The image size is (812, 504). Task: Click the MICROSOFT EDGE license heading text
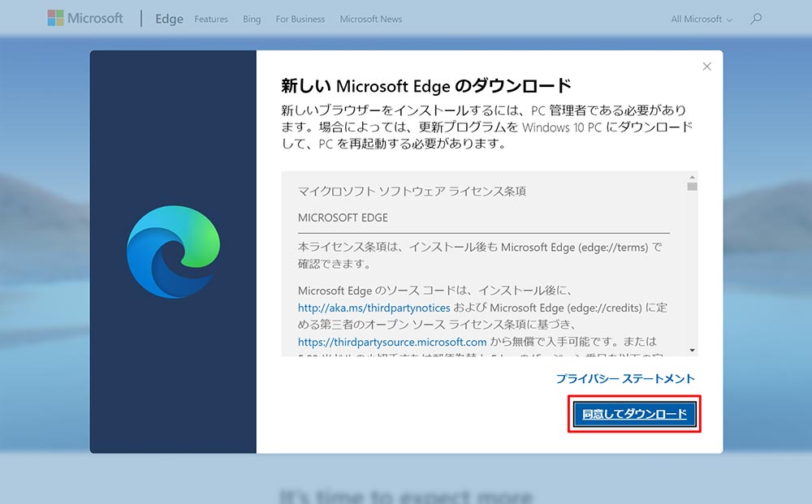[x=343, y=218]
